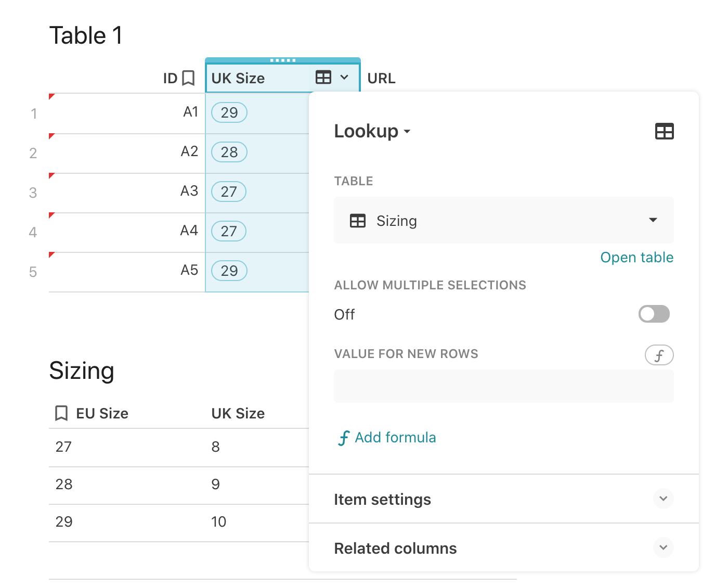Click the Open table link

tap(636, 258)
